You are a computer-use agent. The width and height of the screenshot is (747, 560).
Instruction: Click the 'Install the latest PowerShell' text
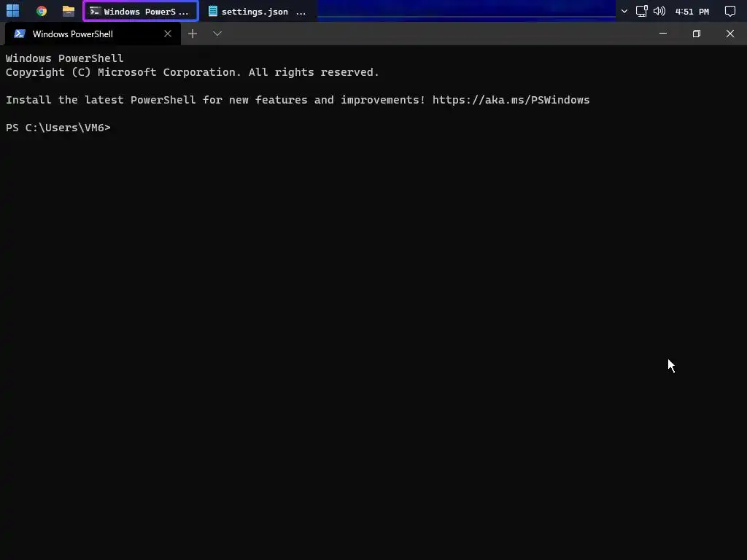101,100
